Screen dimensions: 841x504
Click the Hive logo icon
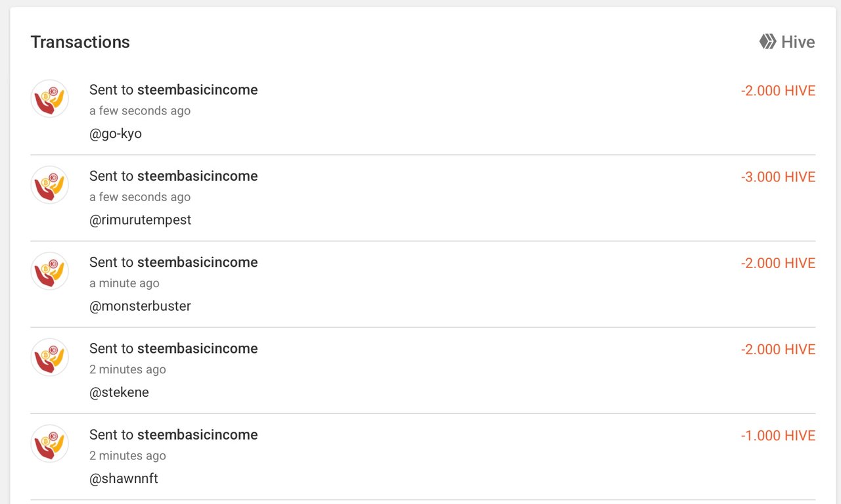pos(767,42)
